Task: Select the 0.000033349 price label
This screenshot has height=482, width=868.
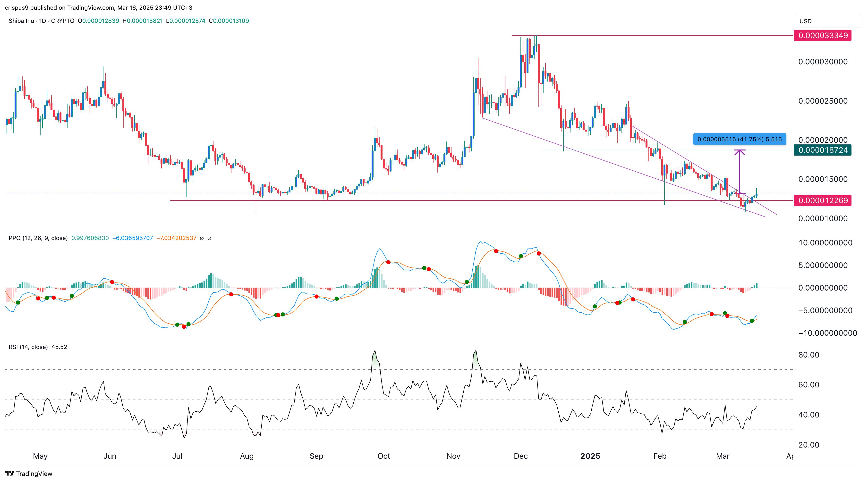Action: pyautogui.click(x=823, y=35)
